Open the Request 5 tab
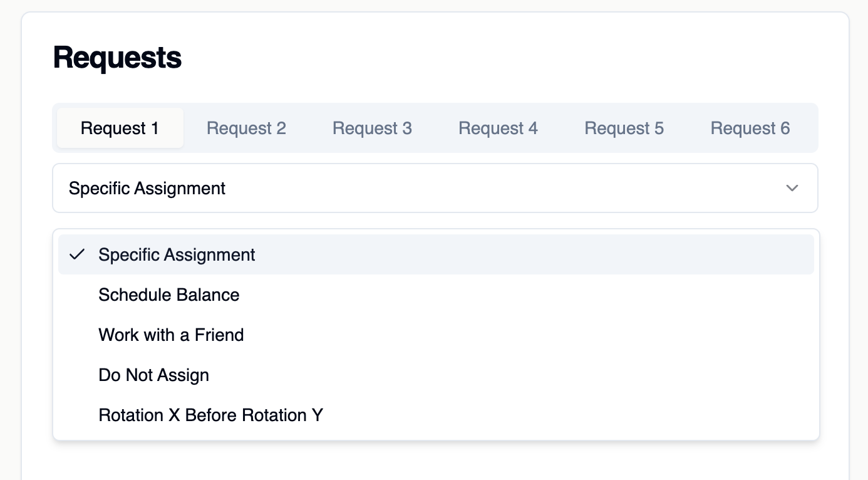Screen dimensions: 868x480 pos(624,128)
